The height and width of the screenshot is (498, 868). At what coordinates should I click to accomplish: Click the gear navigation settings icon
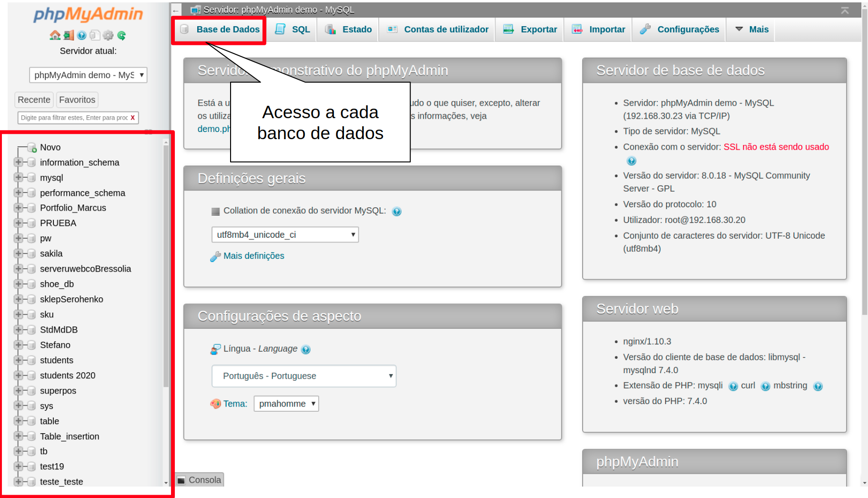point(108,35)
